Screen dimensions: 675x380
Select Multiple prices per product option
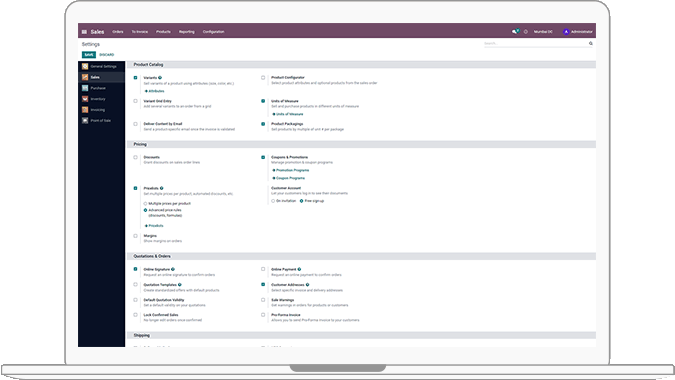[x=146, y=204]
